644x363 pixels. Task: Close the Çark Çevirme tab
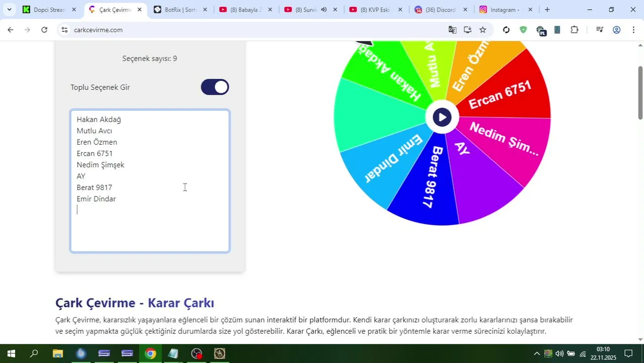click(140, 10)
